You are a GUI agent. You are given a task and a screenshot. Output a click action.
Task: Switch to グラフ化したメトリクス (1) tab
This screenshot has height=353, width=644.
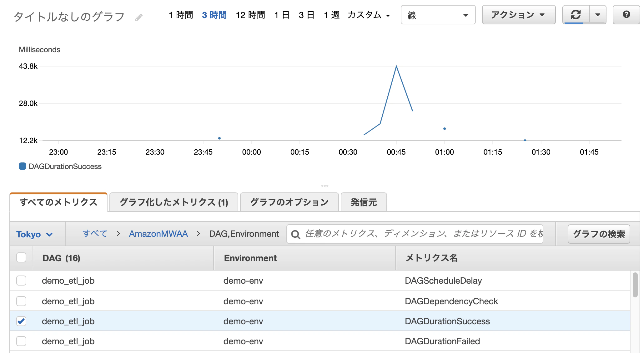click(174, 202)
